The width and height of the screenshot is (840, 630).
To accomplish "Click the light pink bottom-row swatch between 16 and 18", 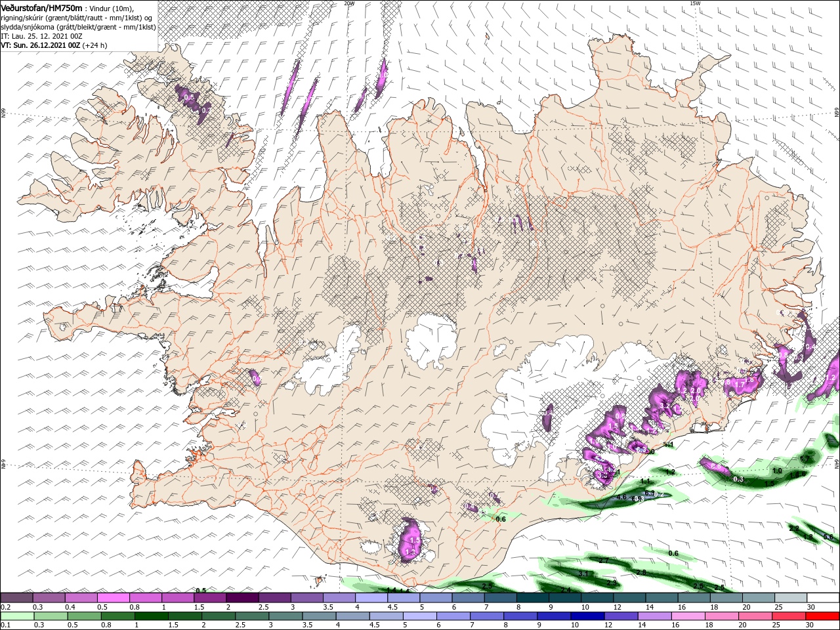I will pos(687,616).
